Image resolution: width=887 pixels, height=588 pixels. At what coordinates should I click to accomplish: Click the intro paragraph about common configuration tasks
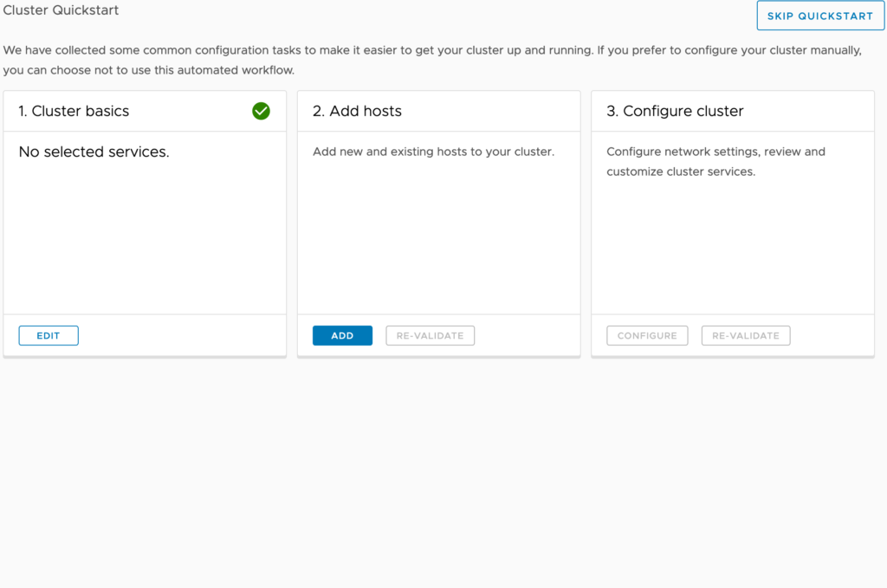(432, 50)
